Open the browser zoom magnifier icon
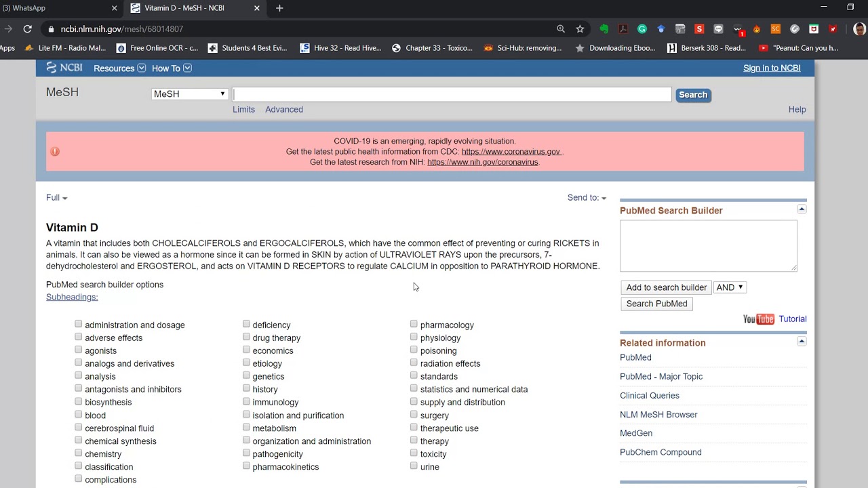Viewport: 868px width, 488px height. 561,29
